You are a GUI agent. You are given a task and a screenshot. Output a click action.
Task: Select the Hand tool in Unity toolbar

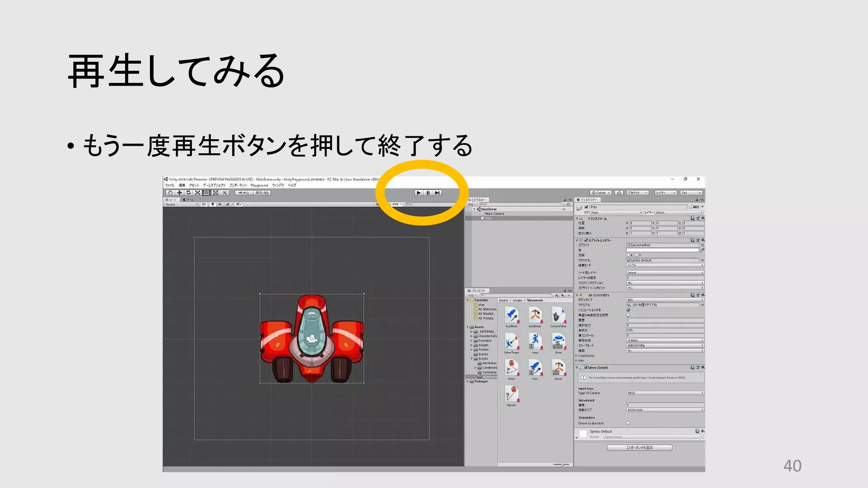170,193
